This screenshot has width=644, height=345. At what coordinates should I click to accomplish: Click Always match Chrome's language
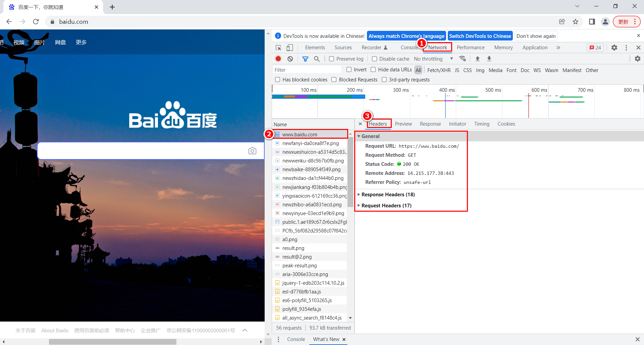[x=406, y=36]
